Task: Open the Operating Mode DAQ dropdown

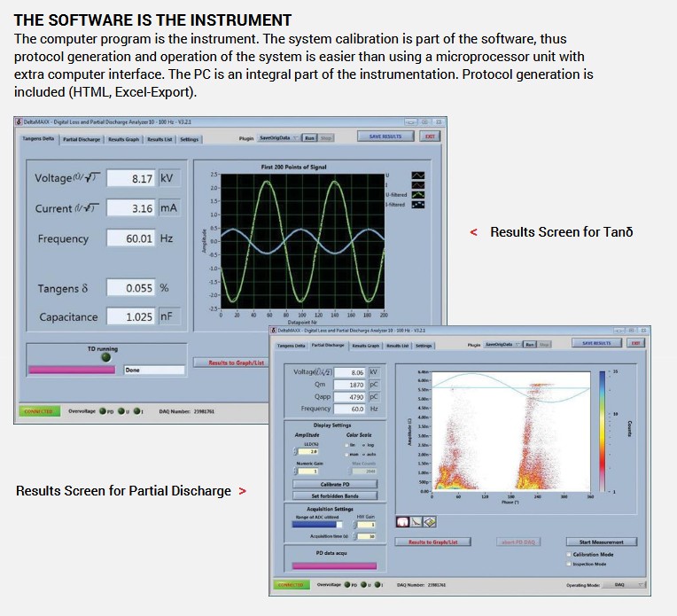Action: click(x=629, y=585)
